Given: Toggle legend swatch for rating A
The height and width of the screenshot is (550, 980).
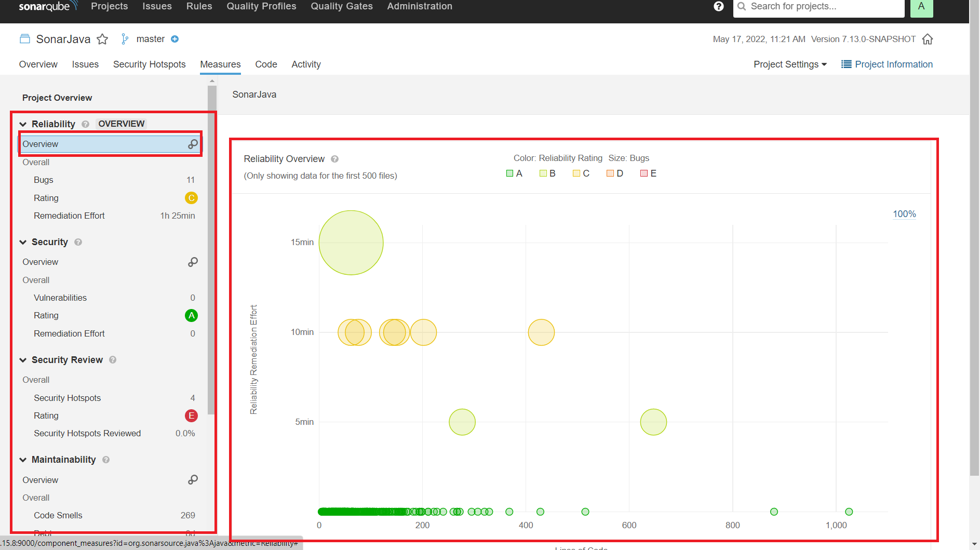Looking at the screenshot, I should pos(509,173).
